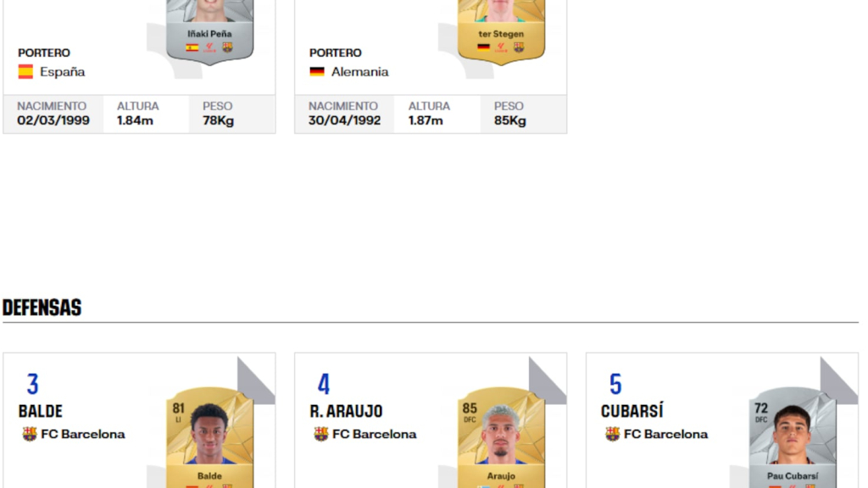Image resolution: width=868 pixels, height=488 pixels.
Task: Click the FC Barcelona crest next to Cubarsí
Action: (x=612, y=435)
